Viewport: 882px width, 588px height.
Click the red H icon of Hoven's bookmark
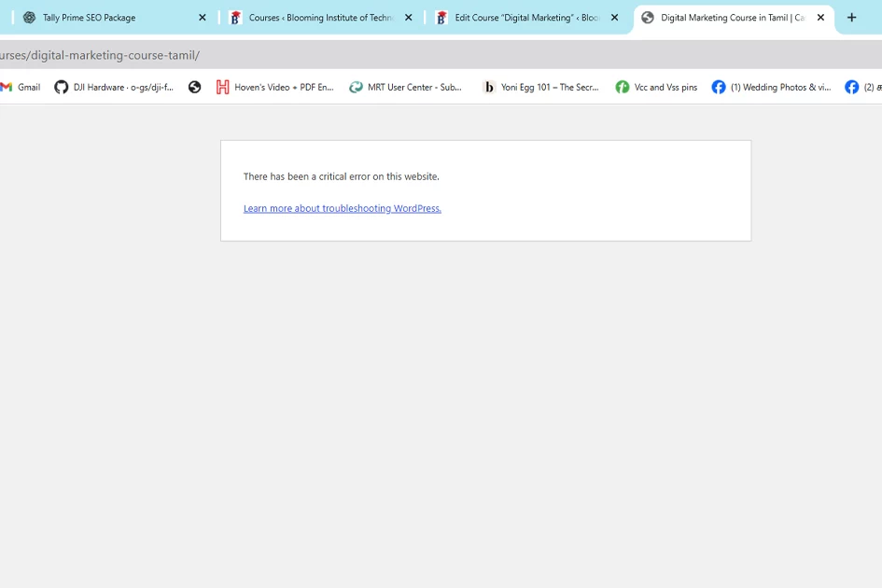223,87
